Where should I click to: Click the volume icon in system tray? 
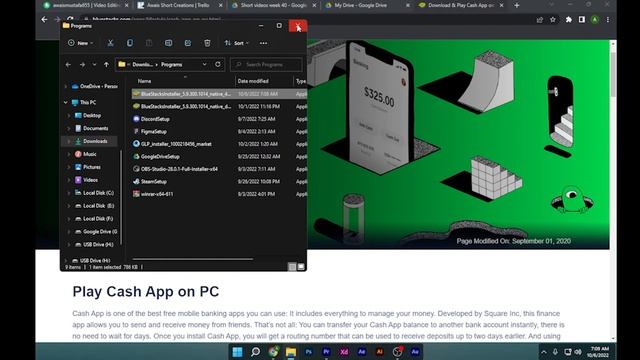pos(578,352)
